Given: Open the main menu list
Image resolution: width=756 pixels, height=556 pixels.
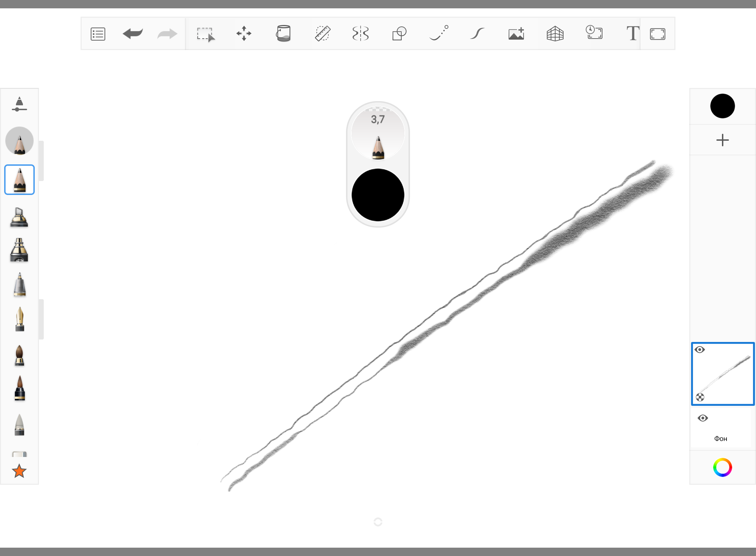Looking at the screenshot, I should tap(98, 34).
